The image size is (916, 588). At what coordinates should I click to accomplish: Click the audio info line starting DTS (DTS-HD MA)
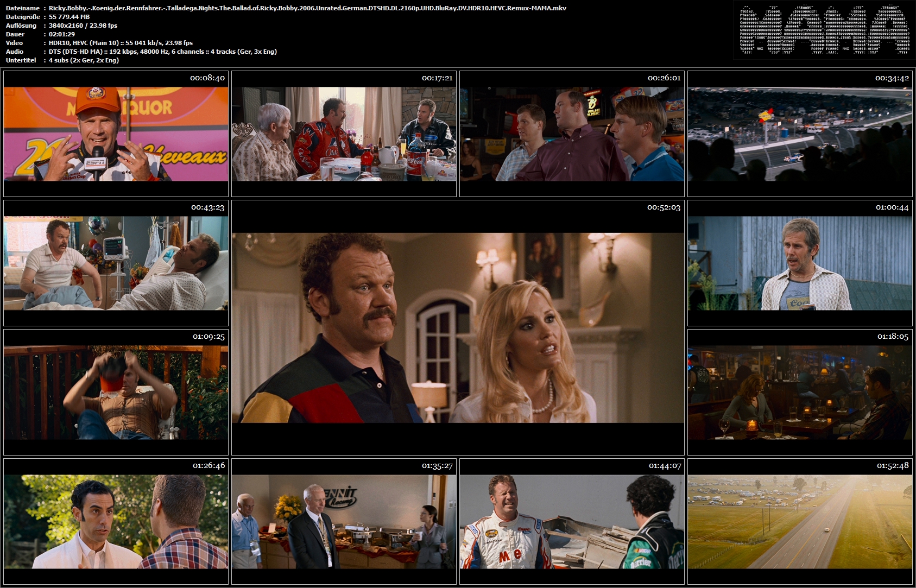pyautogui.click(x=163, y=52)
